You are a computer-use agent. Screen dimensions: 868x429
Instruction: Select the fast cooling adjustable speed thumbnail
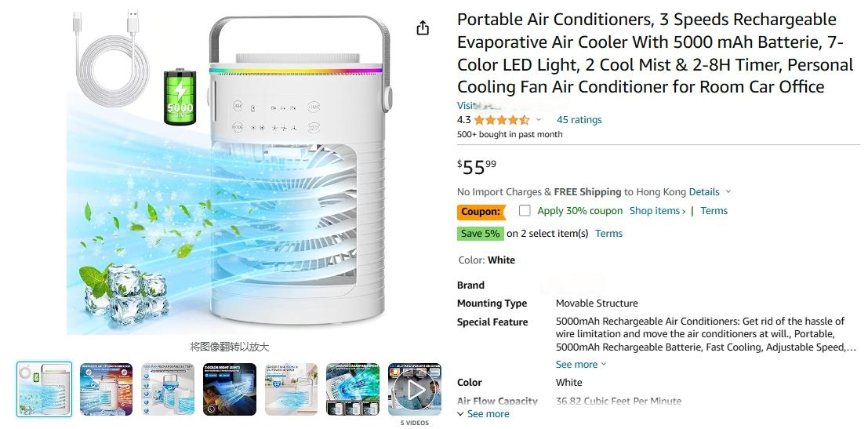point(353,390)
